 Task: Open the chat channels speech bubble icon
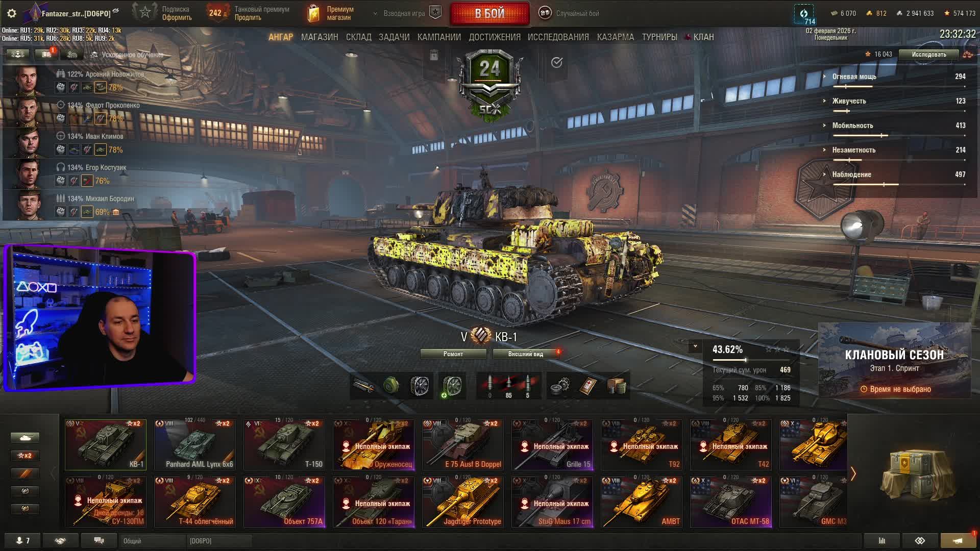click(x=99, y=541)
